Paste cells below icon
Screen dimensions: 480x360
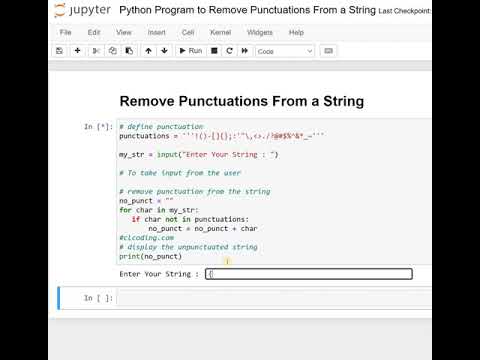(129, 51)
